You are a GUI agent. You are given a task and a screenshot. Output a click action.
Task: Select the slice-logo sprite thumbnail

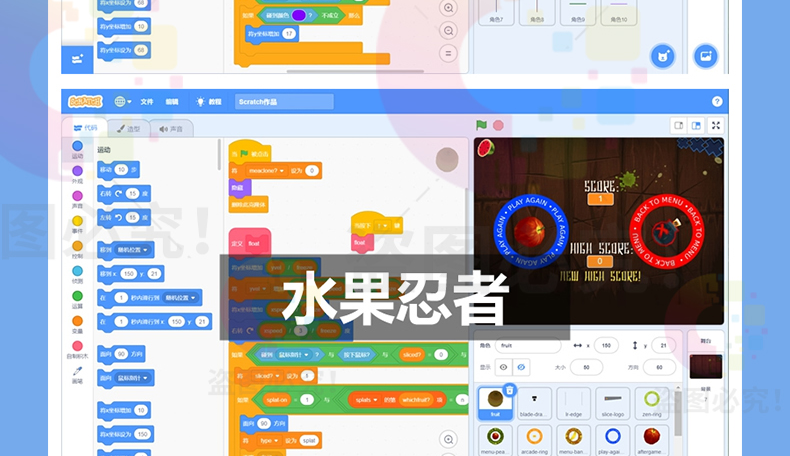click(x=613, y=403)
